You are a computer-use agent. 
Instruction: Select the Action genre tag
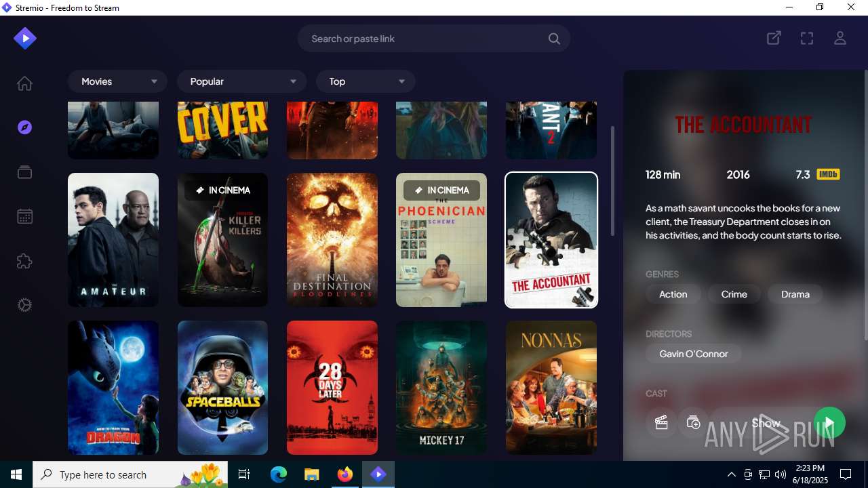click(673, 294)
